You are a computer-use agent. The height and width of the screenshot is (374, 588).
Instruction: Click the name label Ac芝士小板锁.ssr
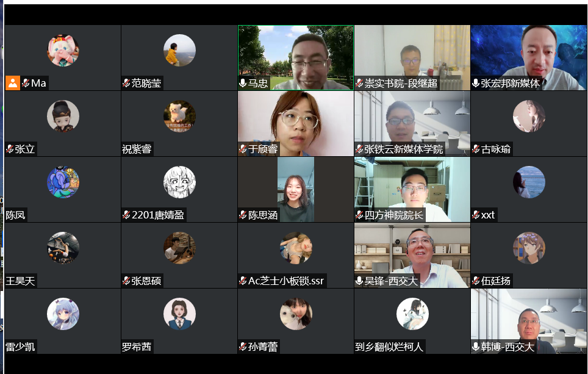tap(286, 281)
